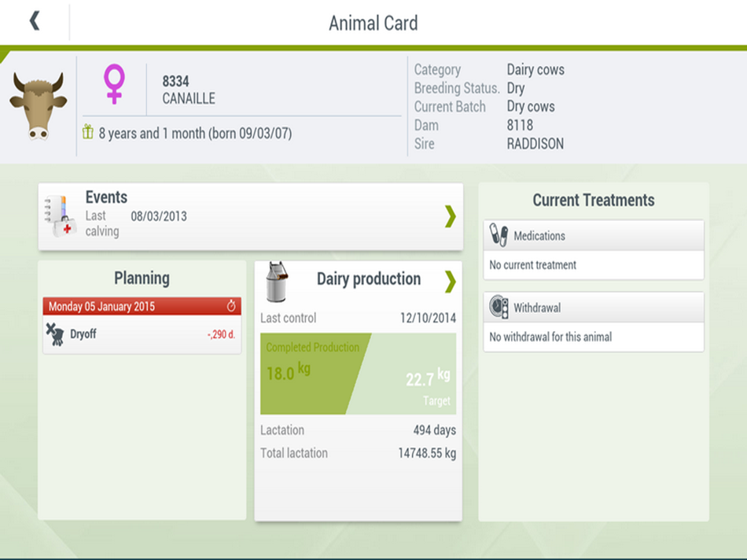Click No withdrawal for this animal

550,337
